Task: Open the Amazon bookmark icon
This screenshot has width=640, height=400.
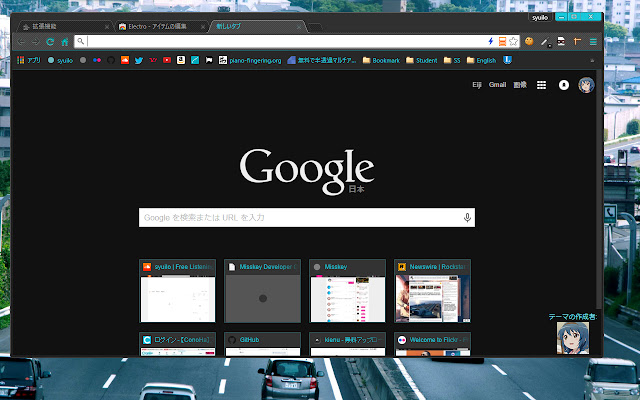Action: 181,60
